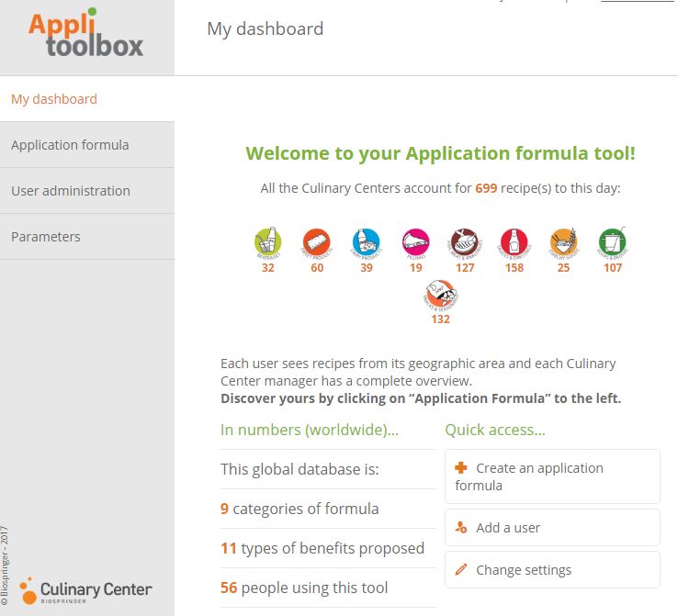This screenshot has height=616, width=678.
Task: Select the Snacks & Seasonings category icon
Action: [440, 294]
